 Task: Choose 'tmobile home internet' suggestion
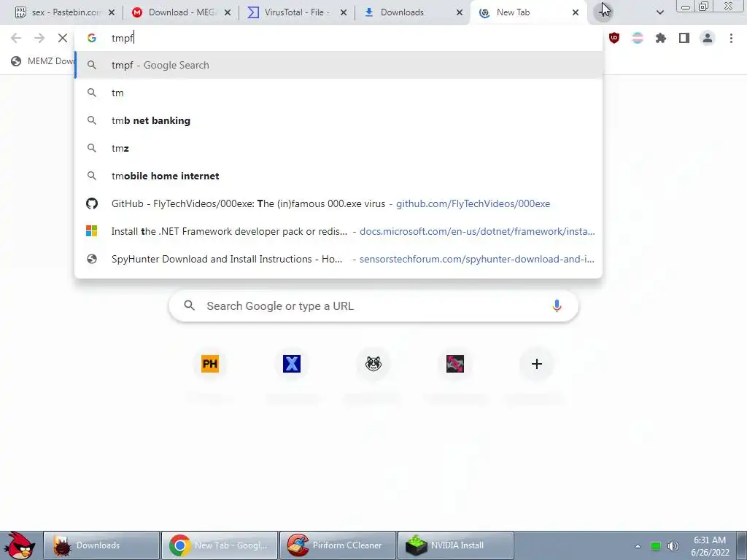[x=338, y=176]
